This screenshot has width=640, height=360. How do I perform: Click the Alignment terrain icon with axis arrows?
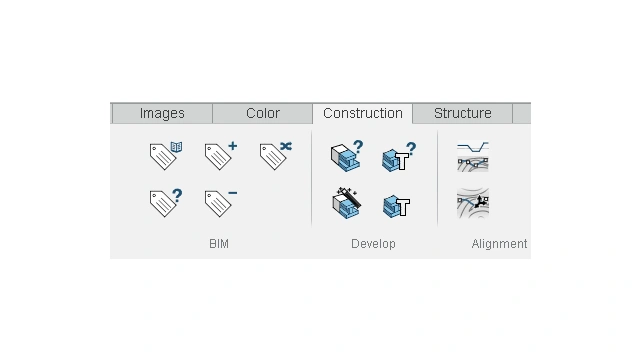(x=473, y=203)
